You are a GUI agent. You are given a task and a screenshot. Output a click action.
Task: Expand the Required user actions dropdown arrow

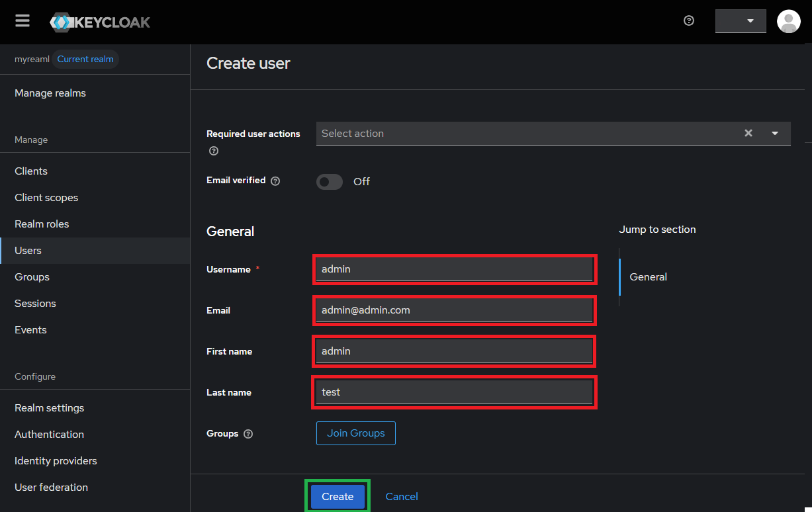click(775, 133)
